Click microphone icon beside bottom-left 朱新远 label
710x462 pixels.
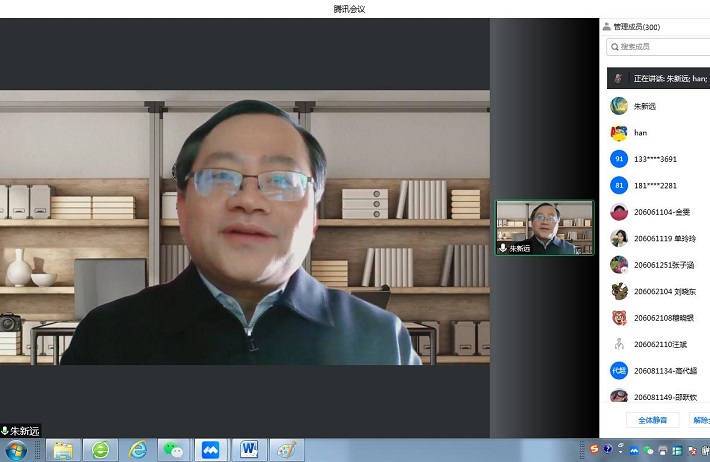click(x=5, y=431)
